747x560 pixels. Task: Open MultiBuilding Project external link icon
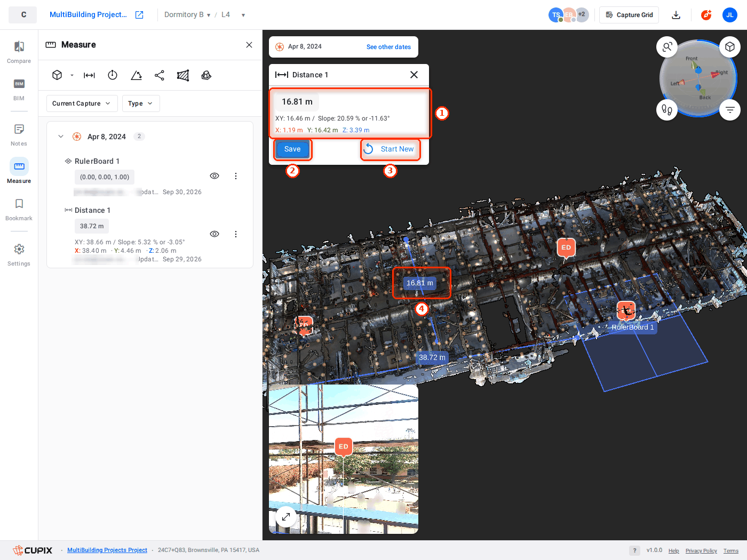139,15
